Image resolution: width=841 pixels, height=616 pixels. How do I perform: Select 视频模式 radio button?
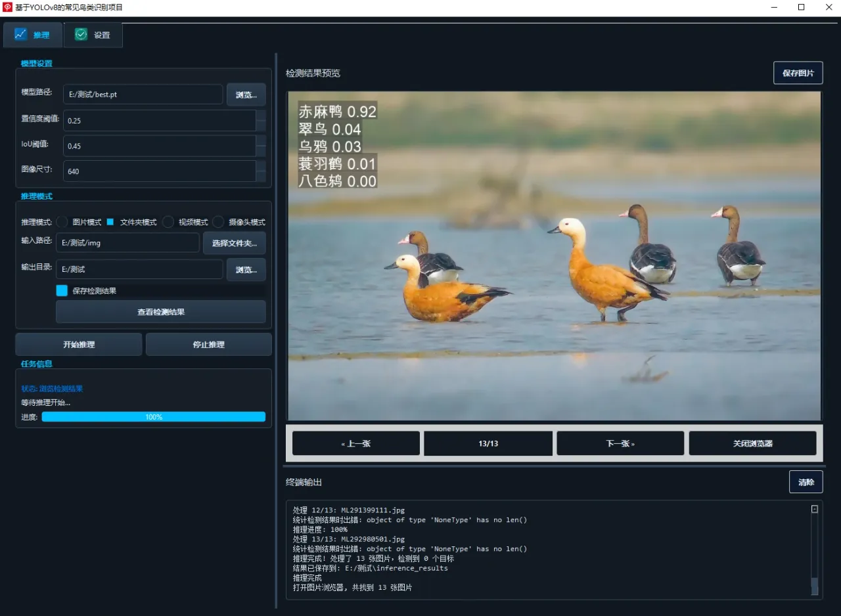[168, 222]
